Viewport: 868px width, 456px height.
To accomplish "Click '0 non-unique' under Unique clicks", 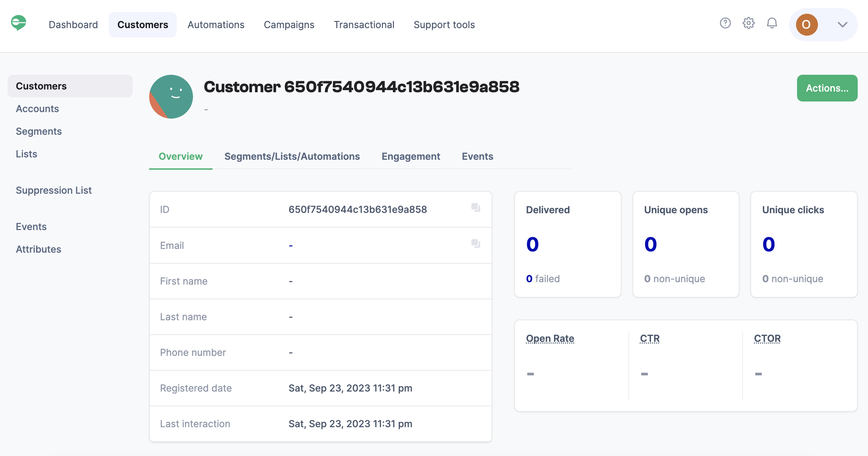I will point(792,279).
